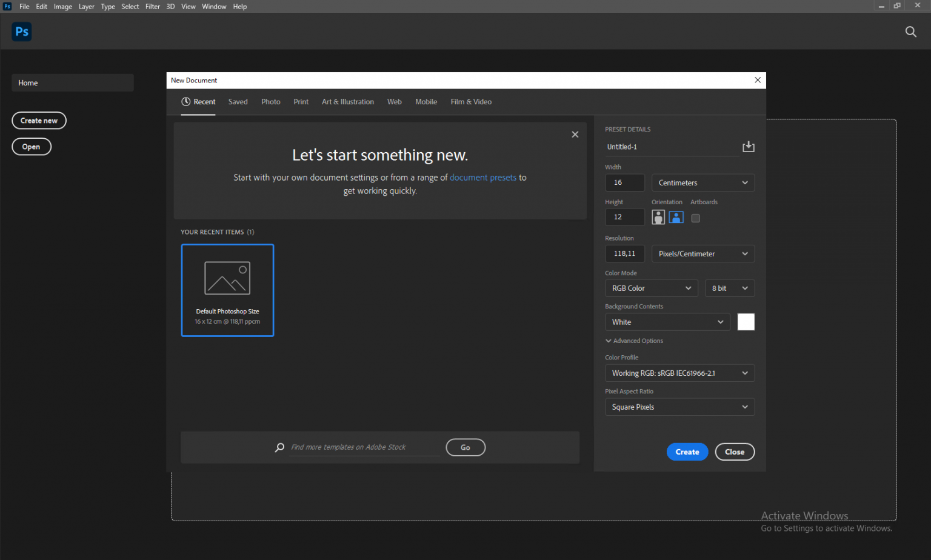Open the Color Profile dropdown
This screenshot has height=560, width=931.
pyautogui.click(x=679, y=373)
